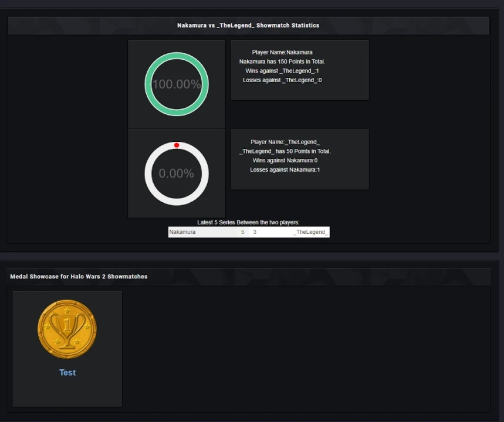Screen dimensions: 504x422
Task: Click the Wins against _TheLegend_ stat
Action: tap(282, 71)
